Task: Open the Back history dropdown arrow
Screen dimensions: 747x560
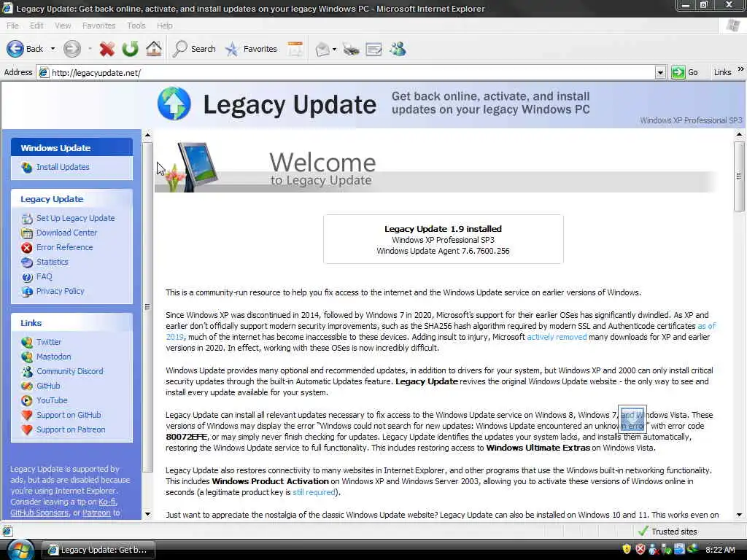Action: (53, 49)
